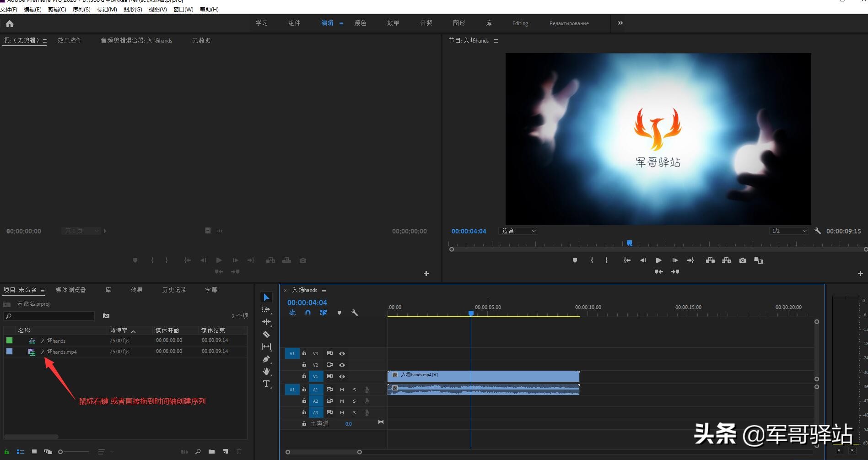Open 文件(F) menu

pos(9,9)
